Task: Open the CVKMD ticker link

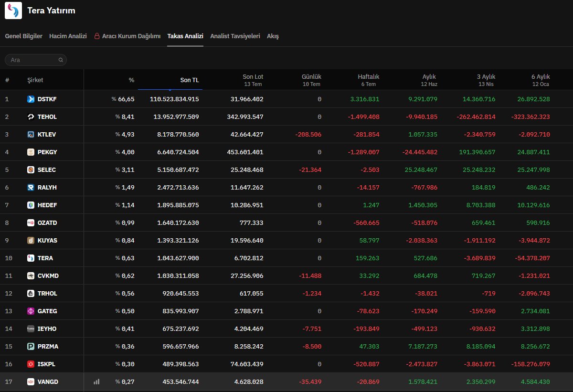Action: click(48, 276)
